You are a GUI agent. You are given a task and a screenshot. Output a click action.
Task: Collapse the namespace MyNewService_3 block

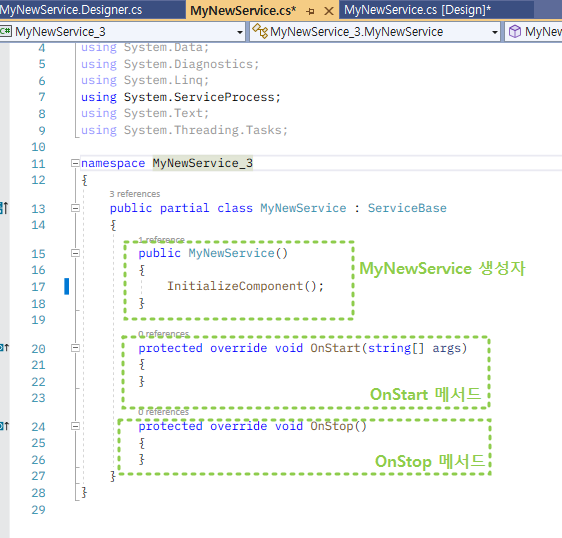point(75,163)
